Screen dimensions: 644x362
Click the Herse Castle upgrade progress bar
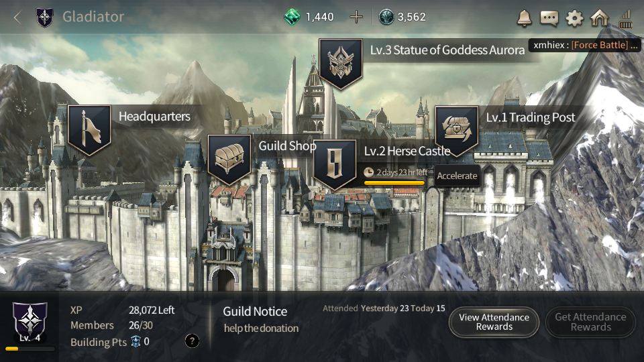394,182
